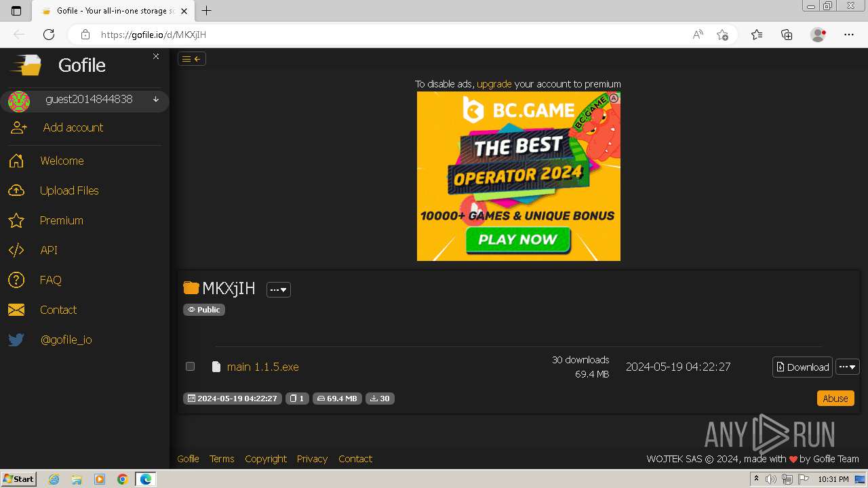
Task: Close the sidebar with the X icon
Action: click(x=156, y=56)
